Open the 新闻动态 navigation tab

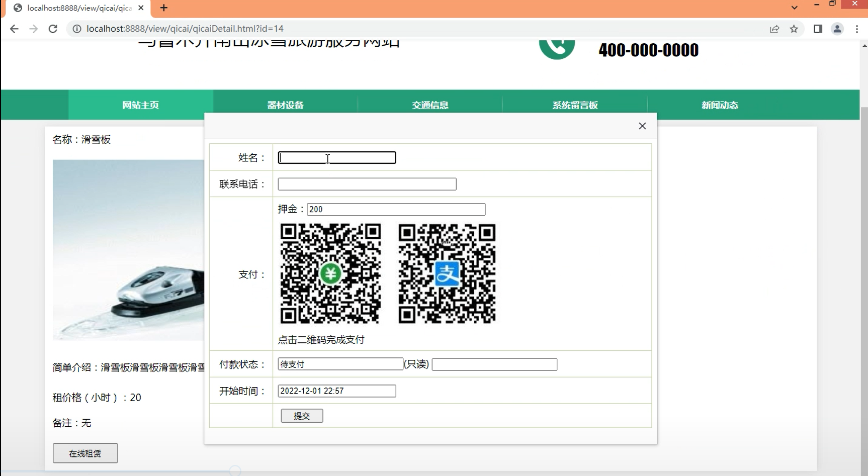(x=720, y=105)
